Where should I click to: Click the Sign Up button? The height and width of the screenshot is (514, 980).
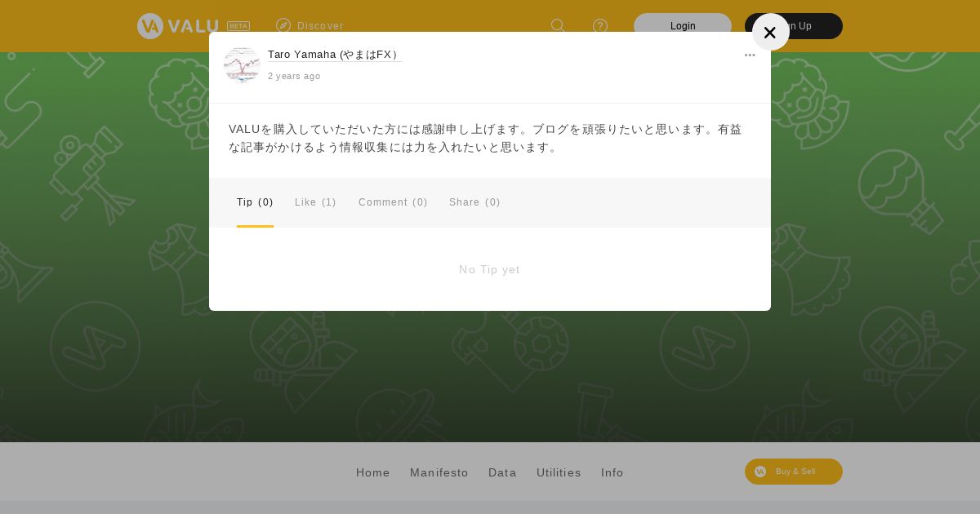coord(794,26)
